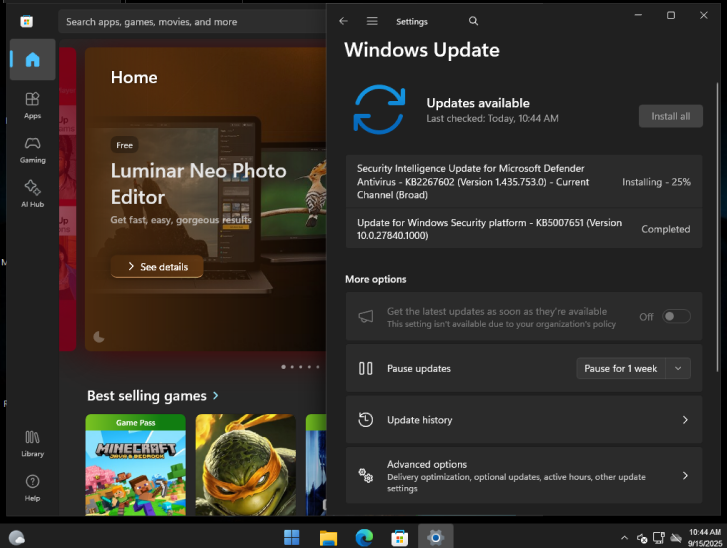Click the Luminar Neo Photo Editor title

point(198,184)
